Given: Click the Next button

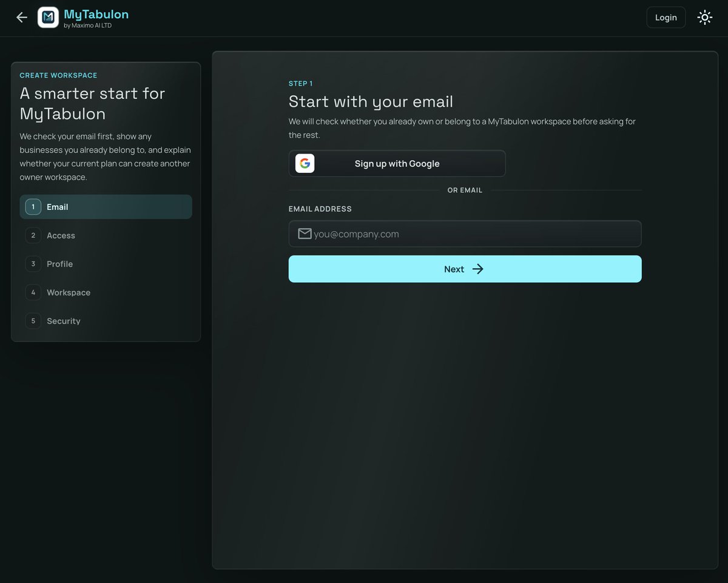Looking at the screenshot, I should tap(465, 269).
